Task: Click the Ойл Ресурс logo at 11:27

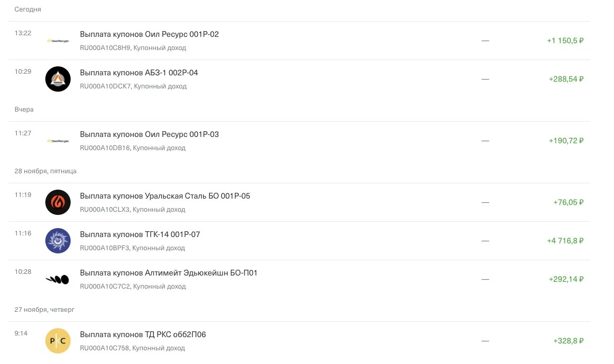Action: click(x=58, y=141)
